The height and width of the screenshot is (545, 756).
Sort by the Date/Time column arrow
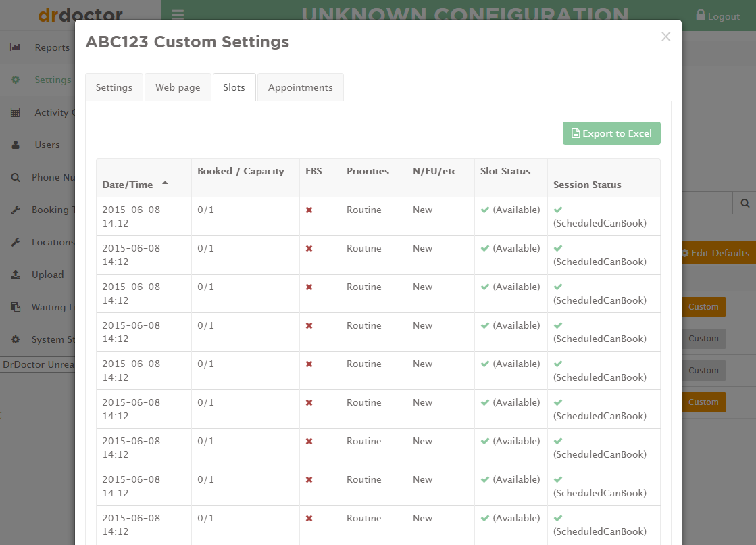[165, 183]
